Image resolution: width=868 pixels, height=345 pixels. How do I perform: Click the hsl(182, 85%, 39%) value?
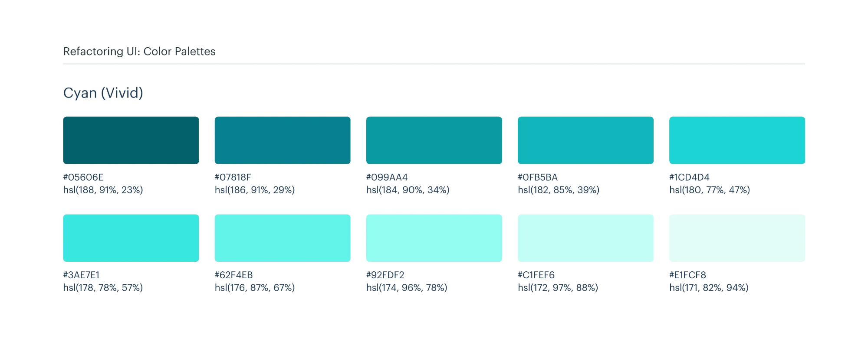pyautogui.click(x=559, y=190)
